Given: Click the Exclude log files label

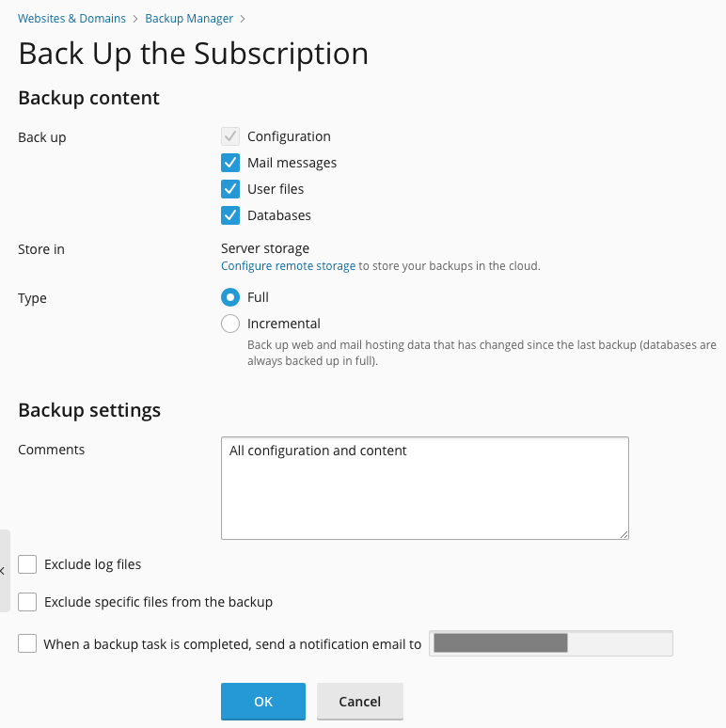Looking at the screenshot, I should 92,564.
